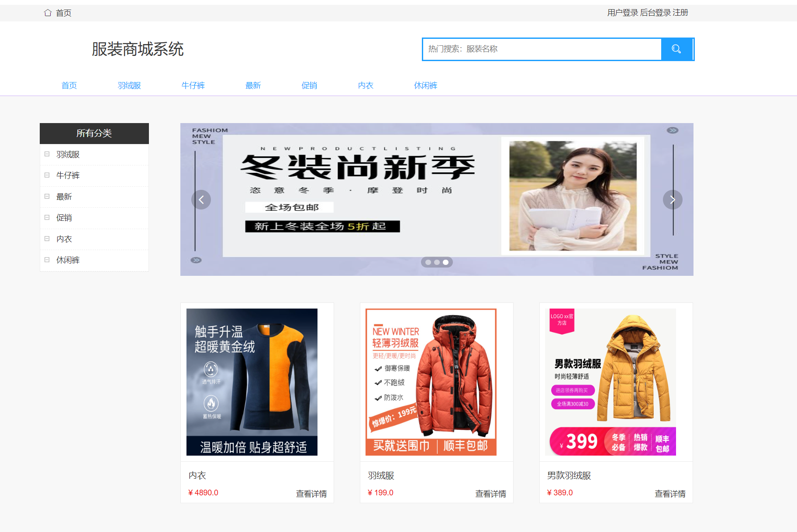Image resolution: width=797 pixels, height=532 pixels.
Task: Open the yellow 男款羽绒服 product image
Action: pos(610,382)
